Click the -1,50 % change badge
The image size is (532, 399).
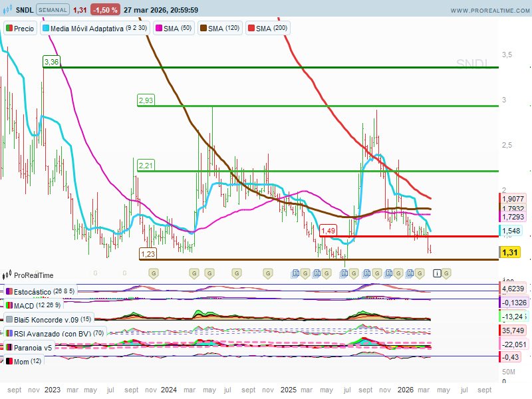pyautogui.click(x=105, y=10)
